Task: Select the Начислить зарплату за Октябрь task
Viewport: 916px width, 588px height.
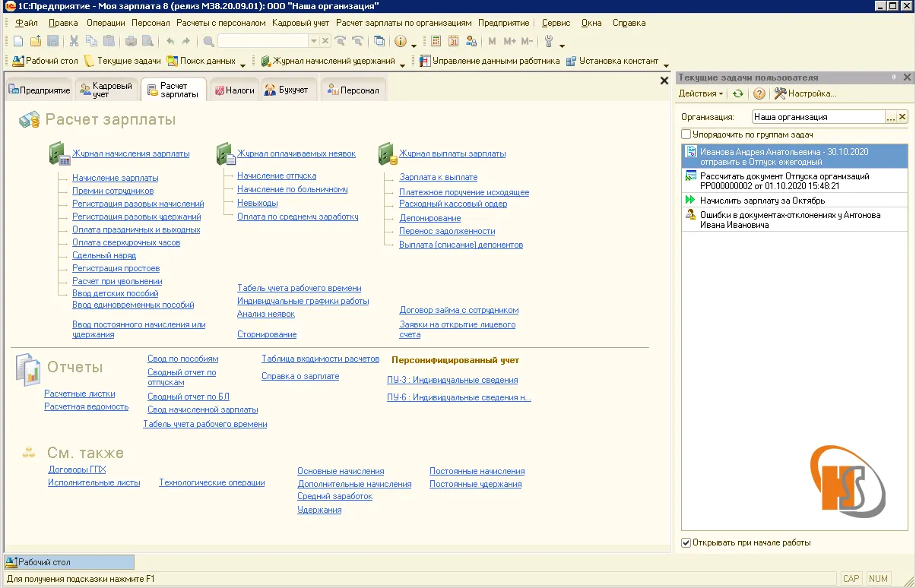Action: pos(794,201)
